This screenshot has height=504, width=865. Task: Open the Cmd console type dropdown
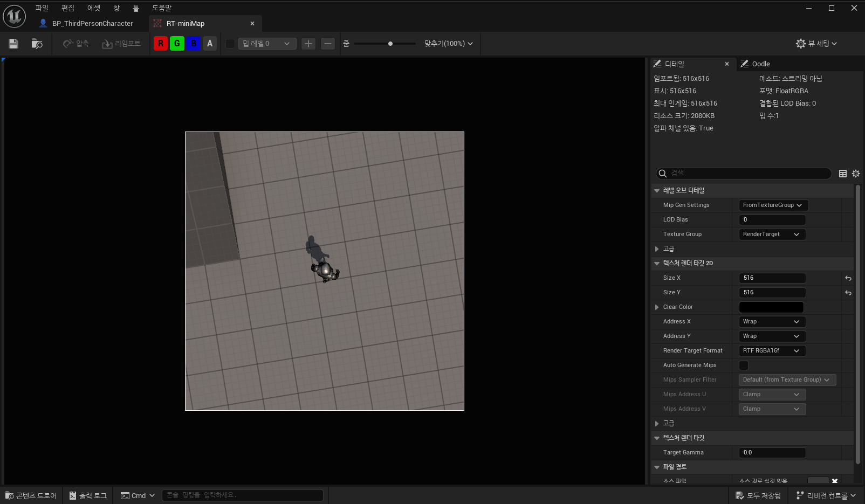pos(138,495)
